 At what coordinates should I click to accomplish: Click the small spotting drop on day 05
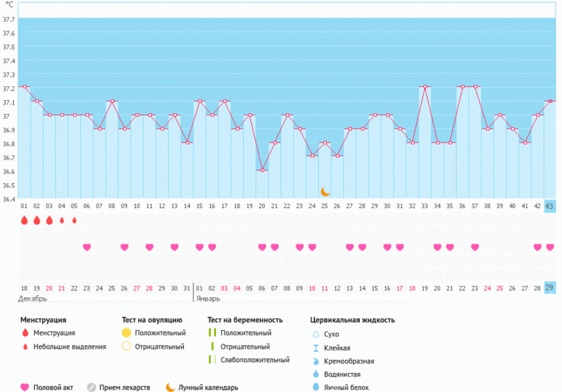(x=74, y=220)
